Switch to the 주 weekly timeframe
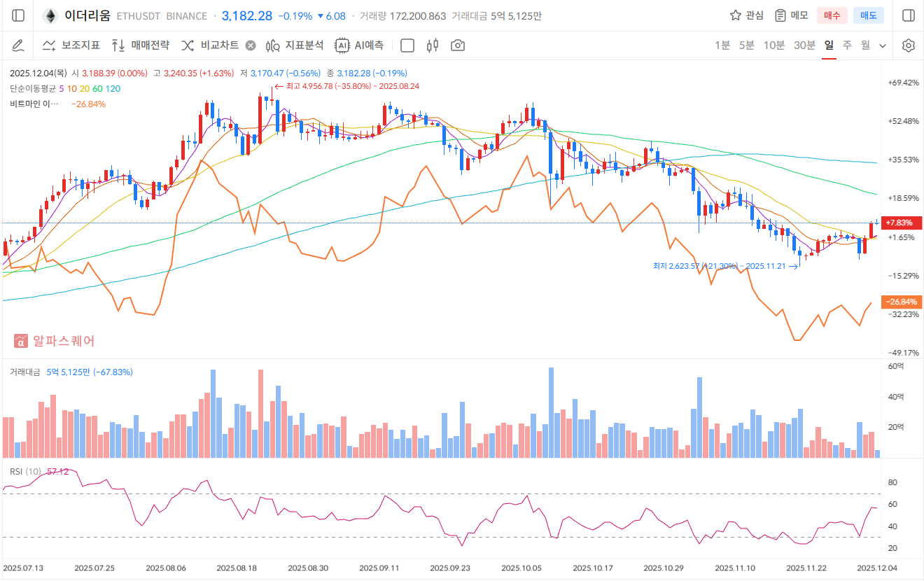Viewport: 924px width, 581px height. point(847,45)
